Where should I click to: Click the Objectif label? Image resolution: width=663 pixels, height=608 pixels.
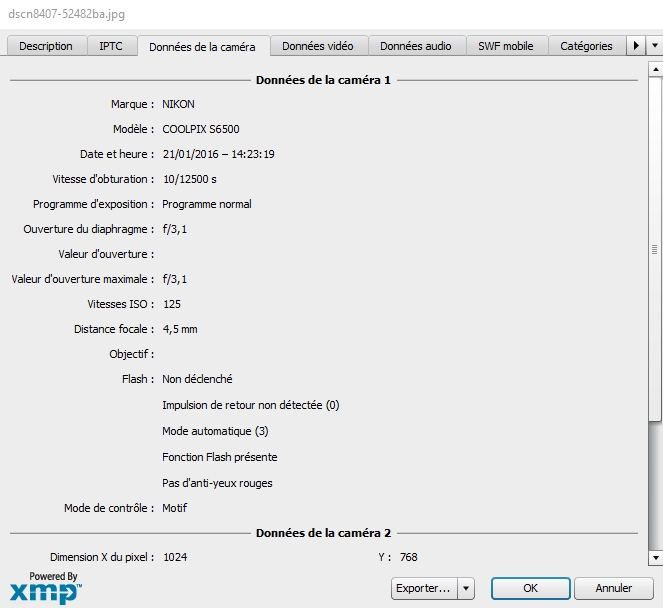[x=132, y=354]
